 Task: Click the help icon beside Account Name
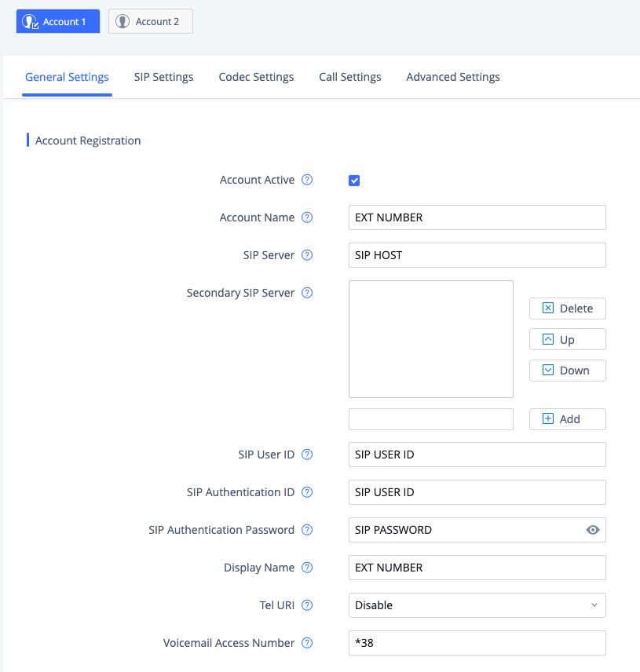pyautogui.click(x=307, y=217)
